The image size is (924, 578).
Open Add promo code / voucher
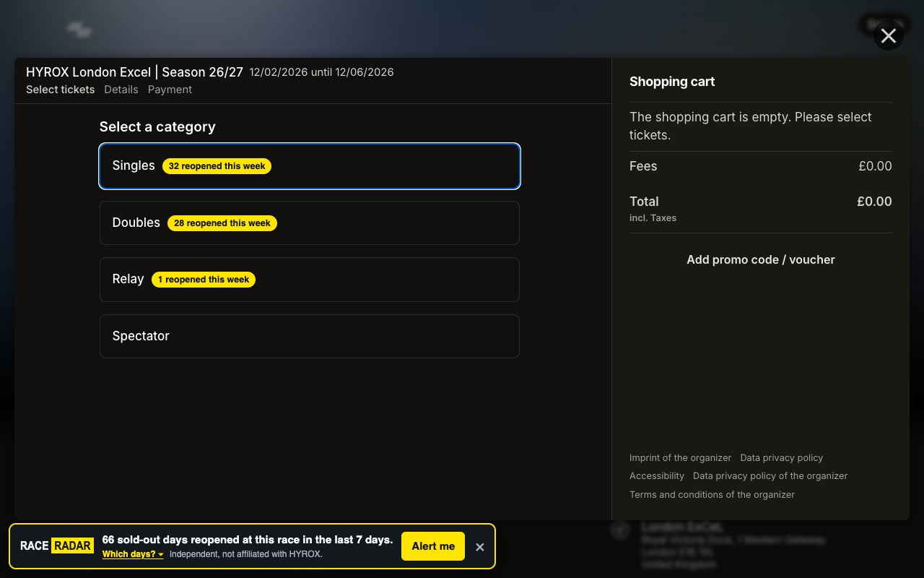coord(761,259)
